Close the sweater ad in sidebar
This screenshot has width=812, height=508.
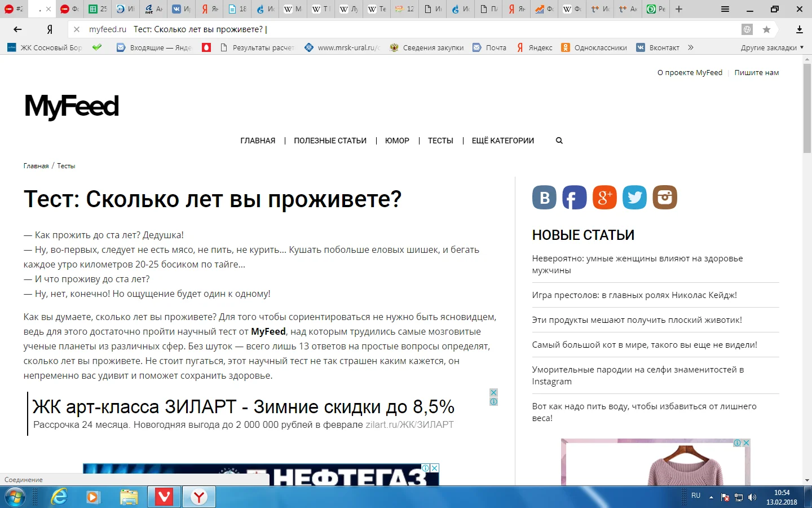pyautogui.click(x=746, y=443)
